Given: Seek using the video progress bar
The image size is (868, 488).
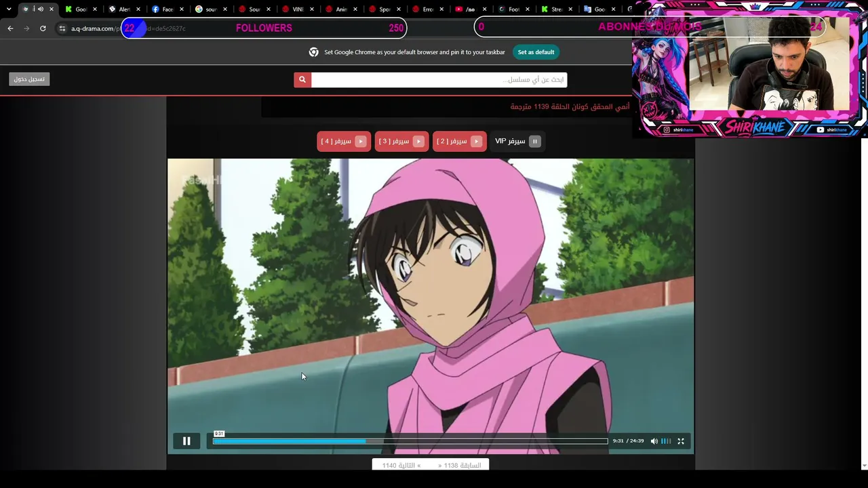Looking at the screenshot, I should tap(410, 441).
